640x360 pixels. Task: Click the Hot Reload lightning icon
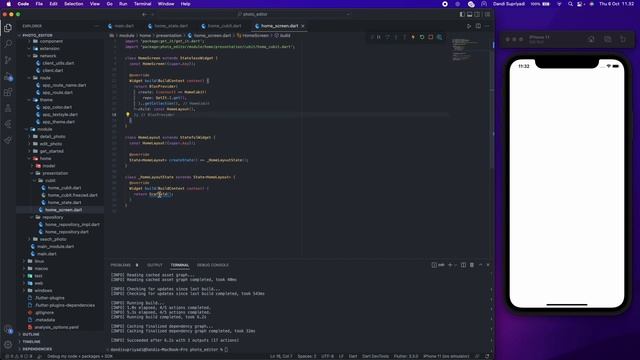coord(413,37)
